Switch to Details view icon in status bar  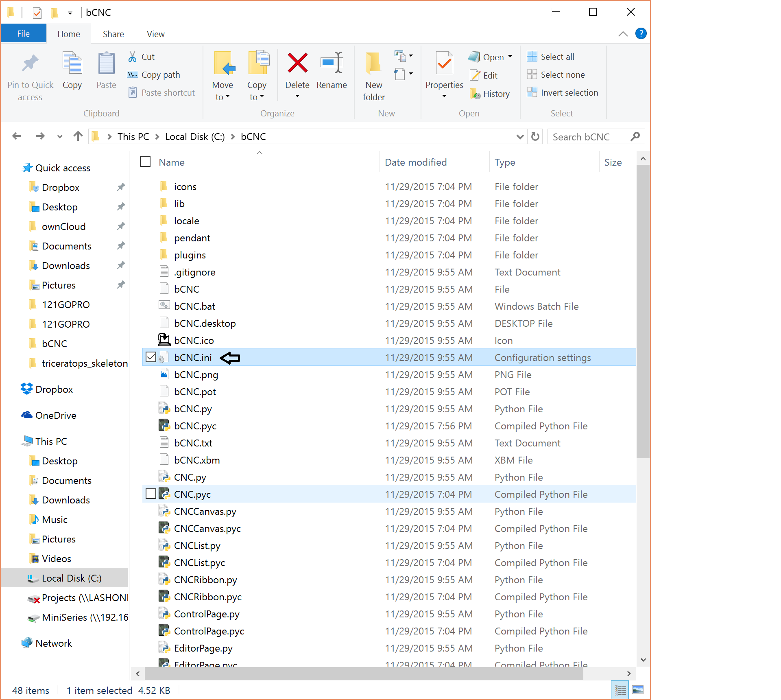[620, 691]
